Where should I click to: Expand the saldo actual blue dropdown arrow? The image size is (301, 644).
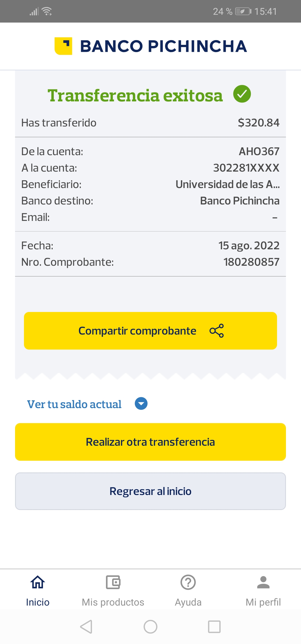(x=141, y=404)
